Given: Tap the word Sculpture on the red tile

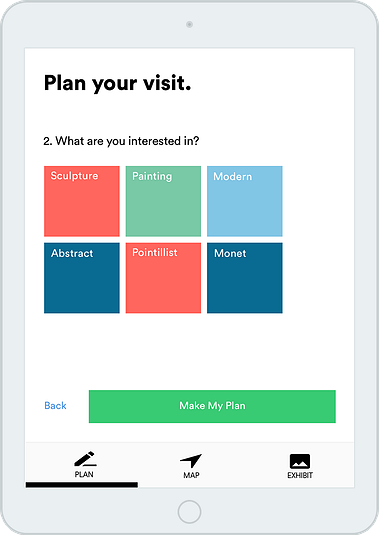Looking at the screenshot, I should [74, 176].
